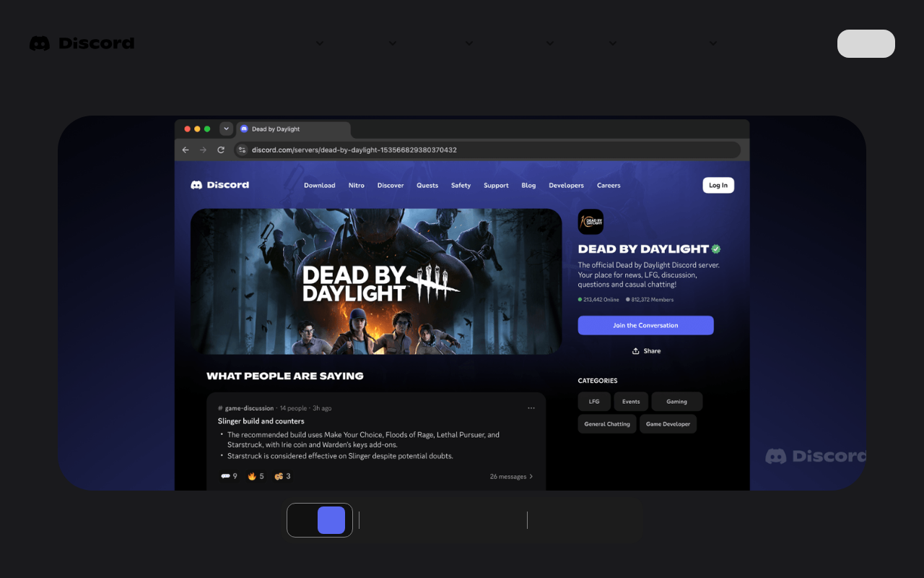Viewport: 924px width, 578px height.
Task: Click the Share button with upload icon
Action: pyautogui.click(x=646, y=351)
